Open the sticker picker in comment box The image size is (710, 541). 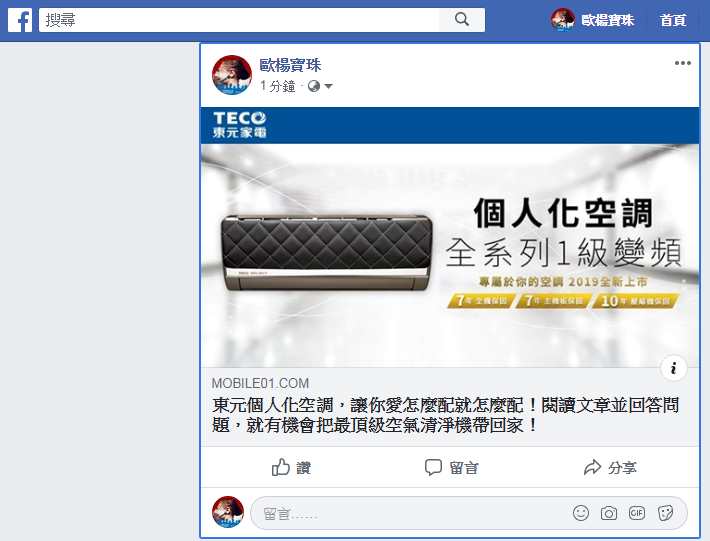pos(665,513)
